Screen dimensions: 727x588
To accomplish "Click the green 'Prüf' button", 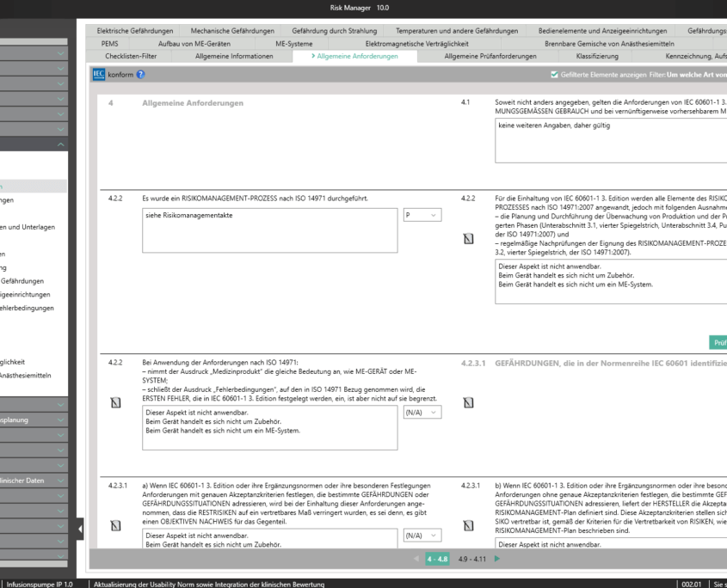I will pyautogui.click(x=718, y=341).
